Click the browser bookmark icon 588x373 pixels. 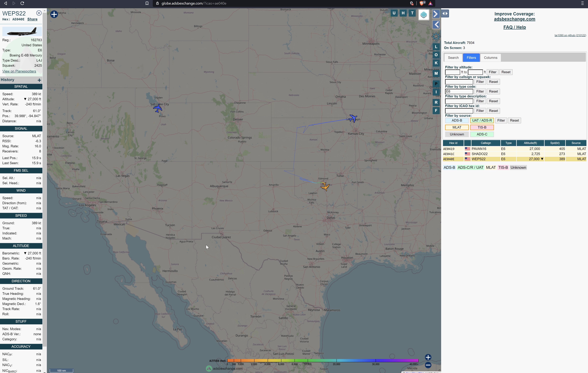point(147,3)
